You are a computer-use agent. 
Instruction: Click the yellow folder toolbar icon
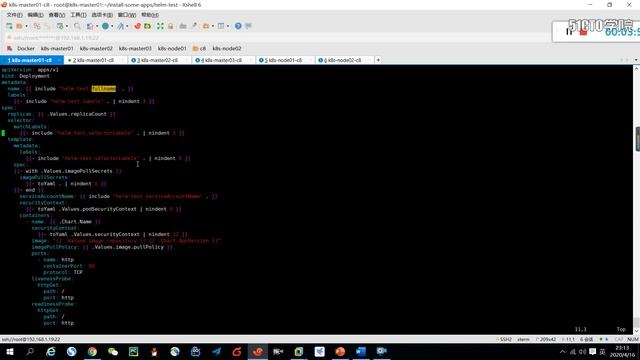click(206, 26)
